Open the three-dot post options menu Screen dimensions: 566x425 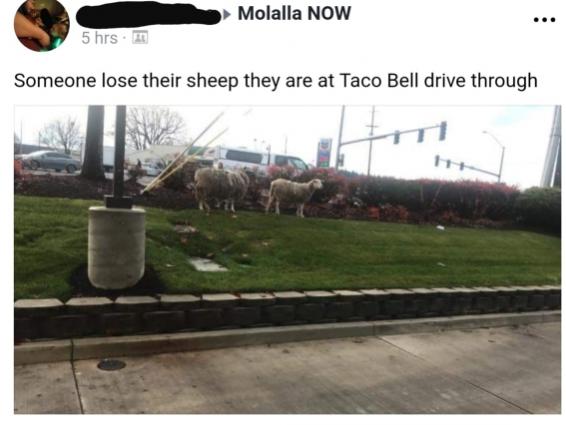(x=544, y=19)
